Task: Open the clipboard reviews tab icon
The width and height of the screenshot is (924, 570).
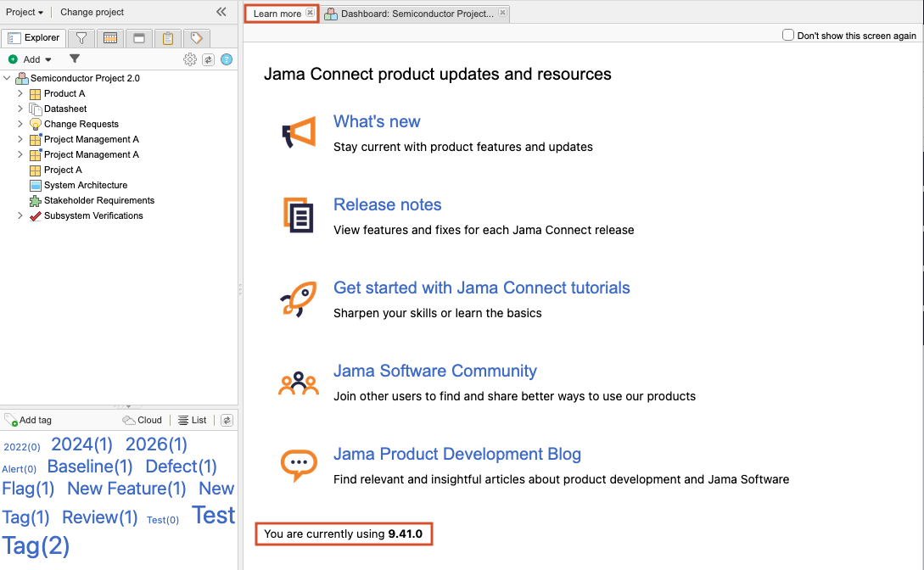Action: (168, 38)
